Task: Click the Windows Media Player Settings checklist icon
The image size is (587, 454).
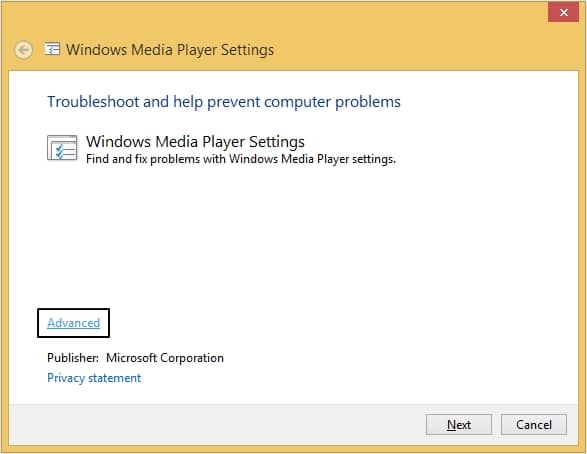Action: [62, 148]
